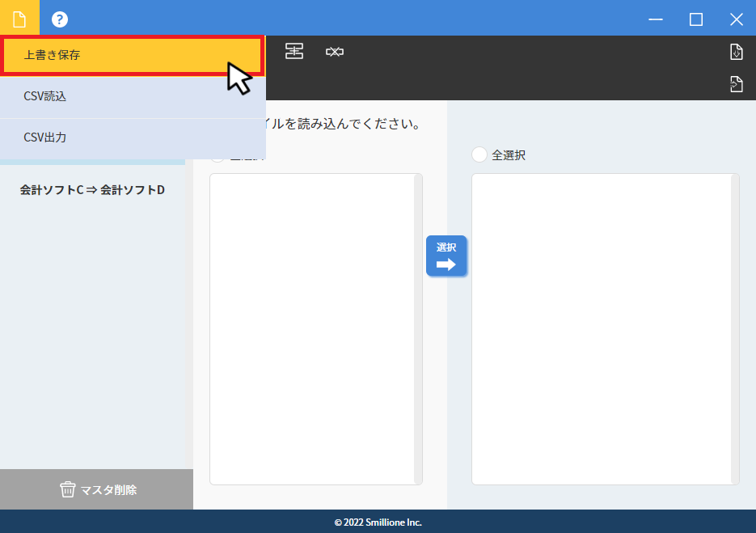Click the arrow icon inside the 選択 button
The image size is (756, 533).
pos(447,264)
